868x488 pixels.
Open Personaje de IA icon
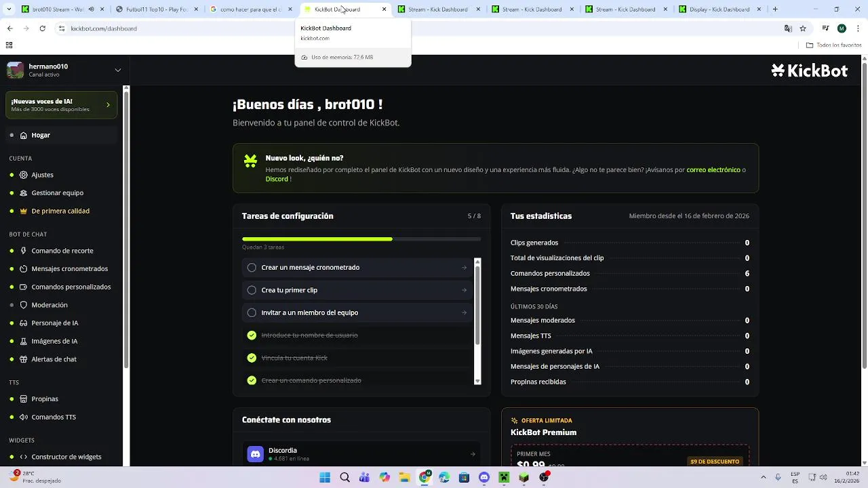(x=24, y=323)
